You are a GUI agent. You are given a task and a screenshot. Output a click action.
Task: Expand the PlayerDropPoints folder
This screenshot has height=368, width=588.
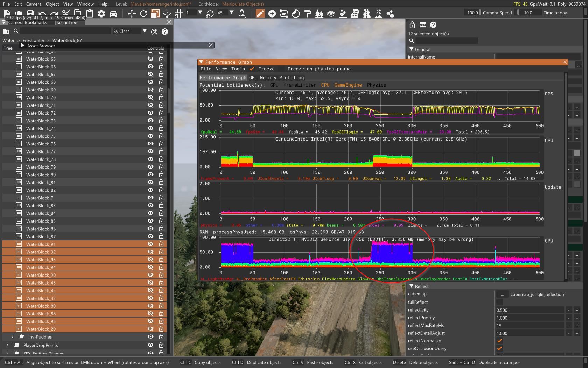point(7,345)
